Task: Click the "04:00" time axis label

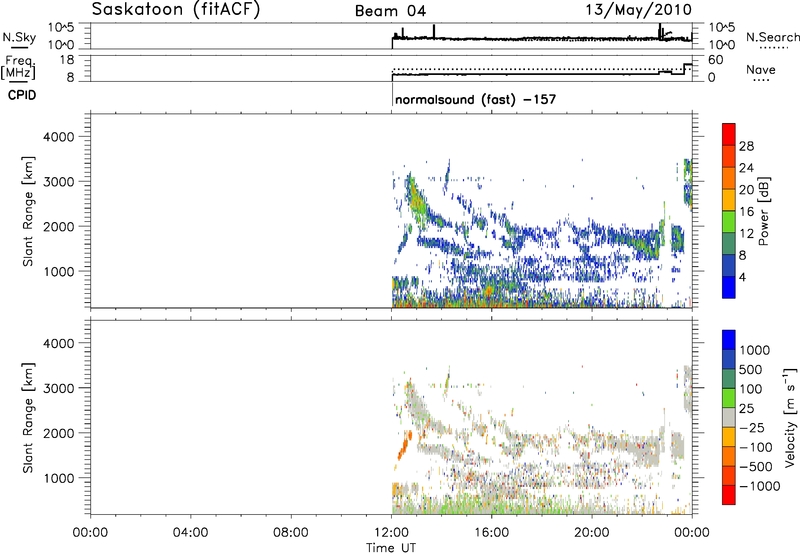Action: (x=191, y=533)
